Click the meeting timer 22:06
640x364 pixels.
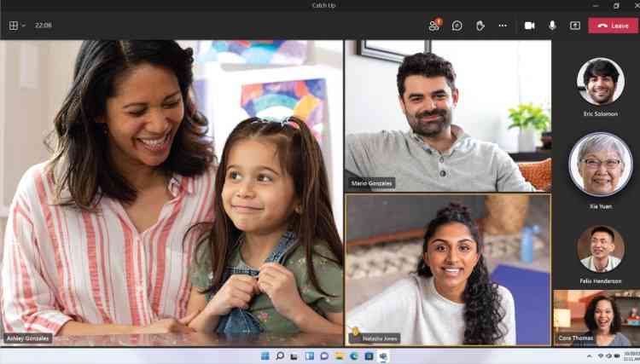[44, 26]
